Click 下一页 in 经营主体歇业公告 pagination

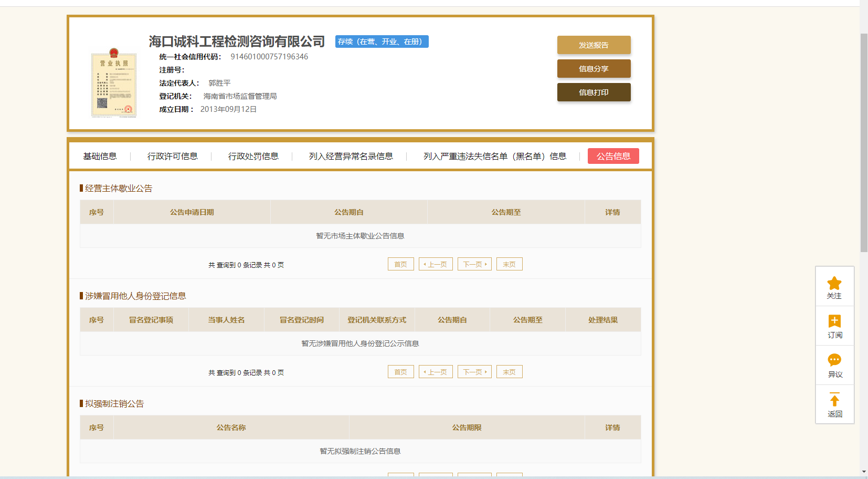click(474, 264)
